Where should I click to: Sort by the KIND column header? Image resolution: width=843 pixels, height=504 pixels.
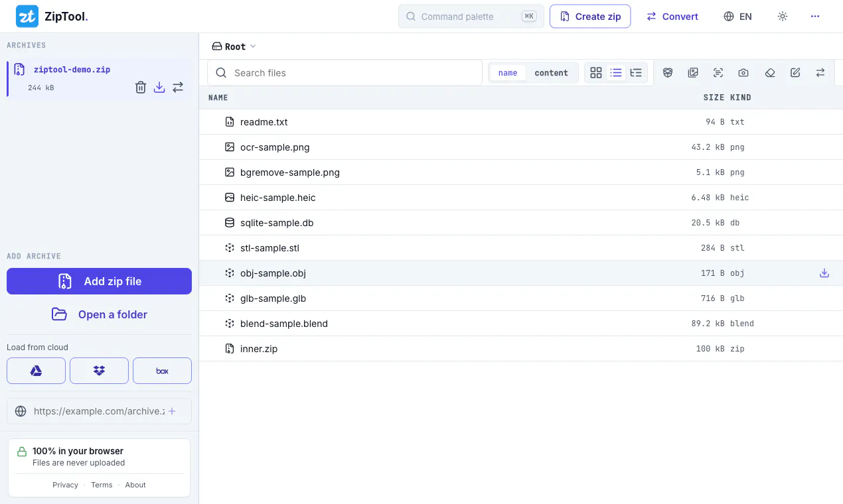(741, 97)
